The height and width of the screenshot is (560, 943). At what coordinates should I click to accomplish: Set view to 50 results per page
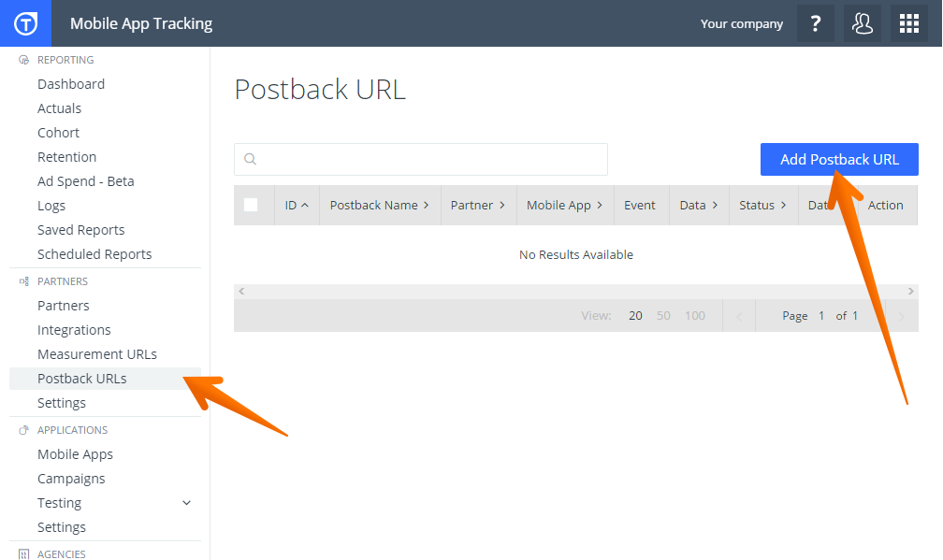pyautogui.click(x=663, y=316)
